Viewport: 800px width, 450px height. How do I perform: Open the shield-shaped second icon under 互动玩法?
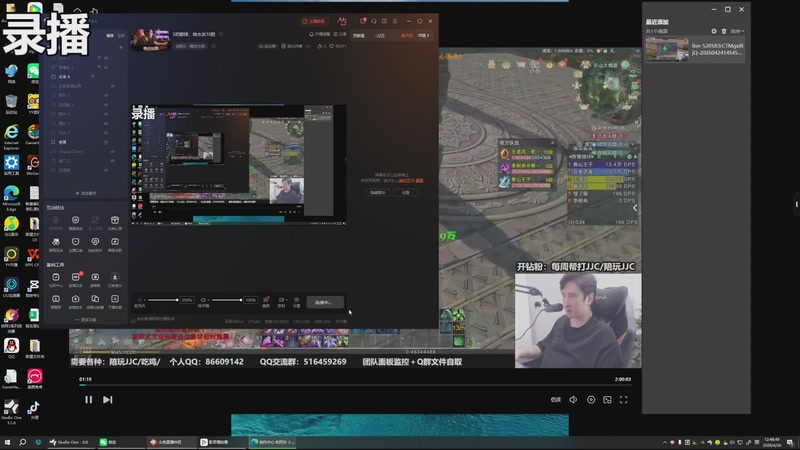point(76,222)
